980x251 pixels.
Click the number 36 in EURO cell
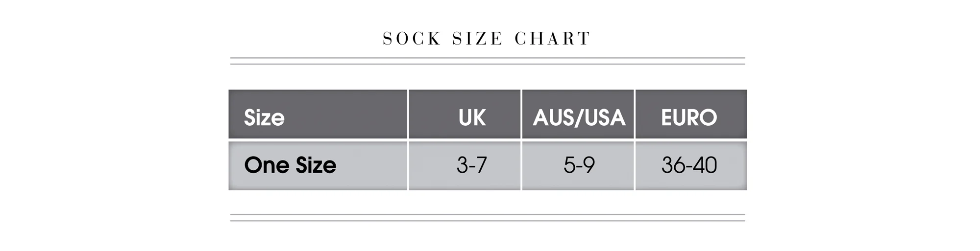[x=673, y=165]
